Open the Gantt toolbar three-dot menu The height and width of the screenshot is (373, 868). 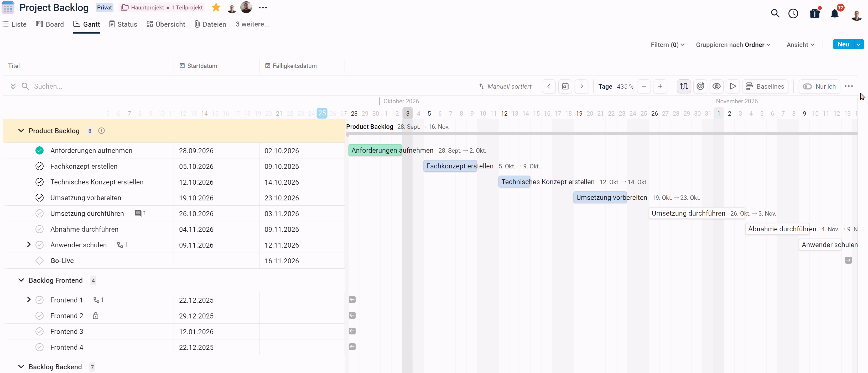click(849, 86)
